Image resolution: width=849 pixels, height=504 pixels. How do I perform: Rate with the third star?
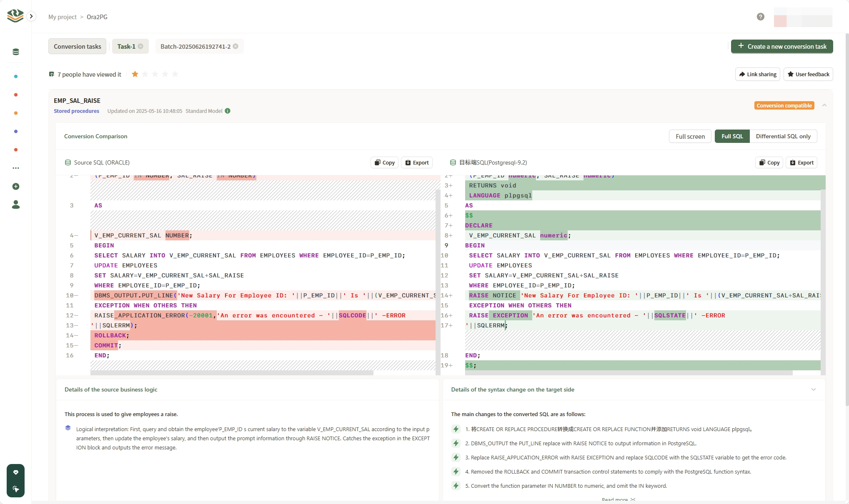click(x=155, y=74)
